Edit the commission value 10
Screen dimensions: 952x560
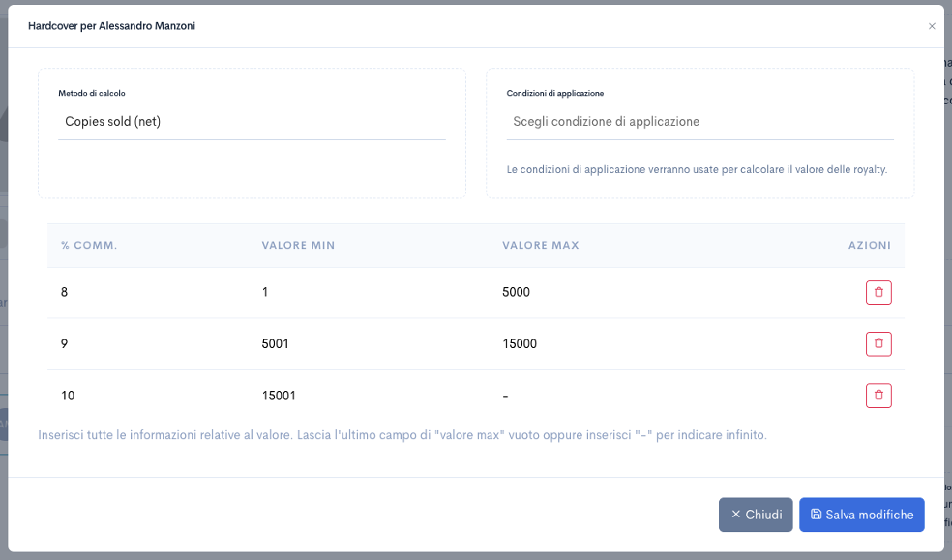click(x=68, y=396)
